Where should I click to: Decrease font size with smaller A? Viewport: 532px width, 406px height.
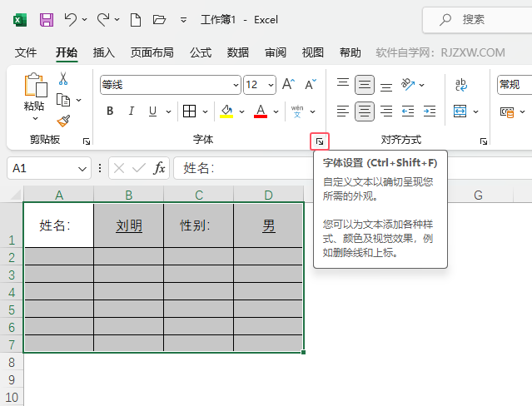coord(311,84)
